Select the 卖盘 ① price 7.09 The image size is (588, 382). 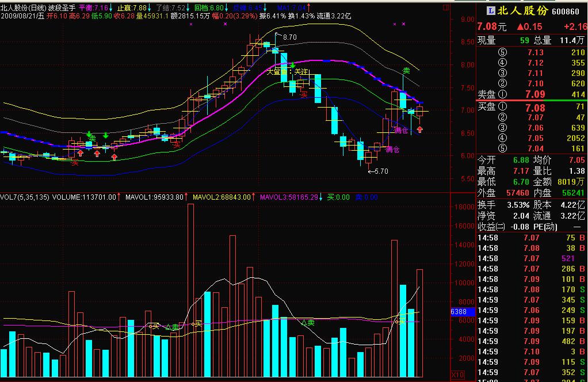pyautogui.click(x=535, y=94)
